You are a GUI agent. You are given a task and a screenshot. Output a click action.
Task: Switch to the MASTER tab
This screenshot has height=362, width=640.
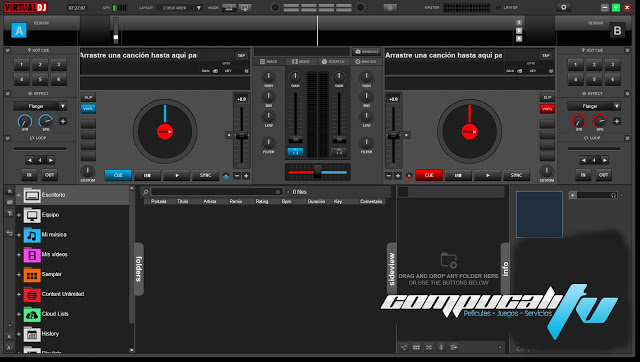[x=366, y=62]
